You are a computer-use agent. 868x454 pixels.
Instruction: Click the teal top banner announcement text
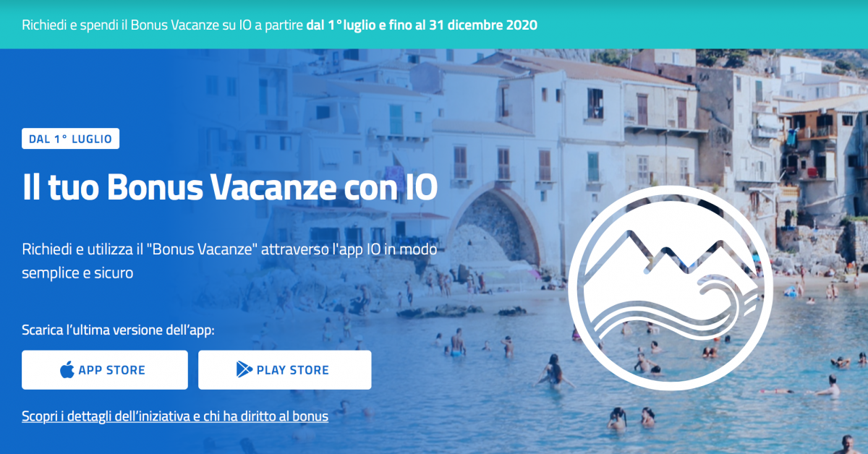(x=280, y=25)
